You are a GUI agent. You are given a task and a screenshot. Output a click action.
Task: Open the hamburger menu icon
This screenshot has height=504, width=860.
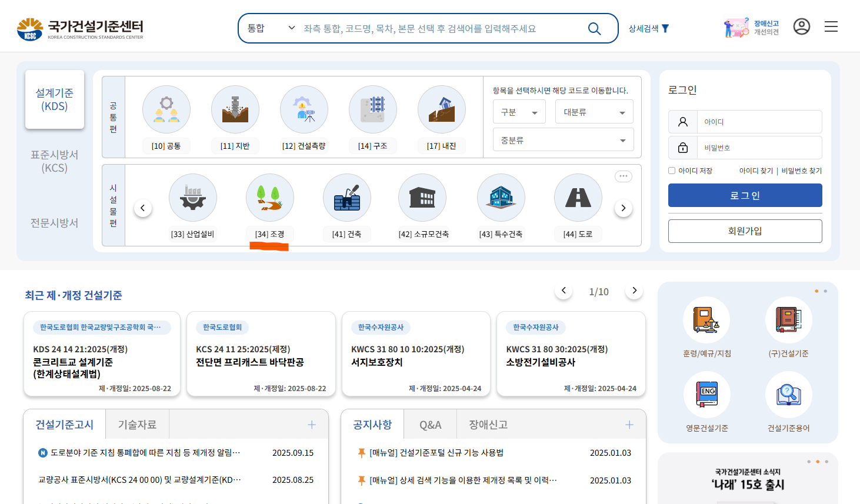831,26
